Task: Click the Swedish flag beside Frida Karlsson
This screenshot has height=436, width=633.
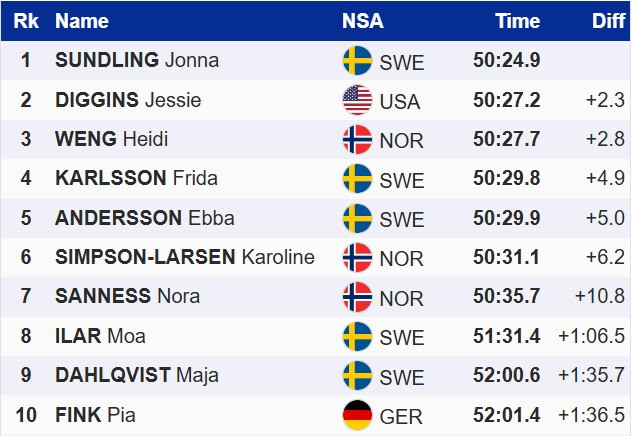Action: pyautogui.click(x=357, y=179)
